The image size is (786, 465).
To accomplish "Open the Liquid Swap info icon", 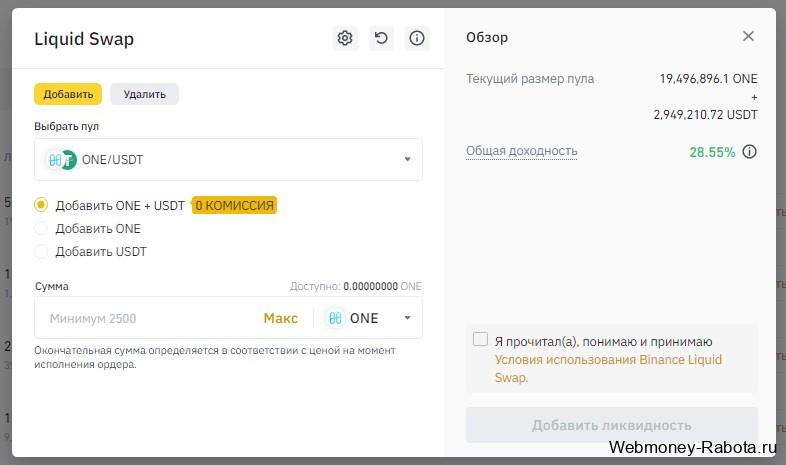I will coord(417,38).
